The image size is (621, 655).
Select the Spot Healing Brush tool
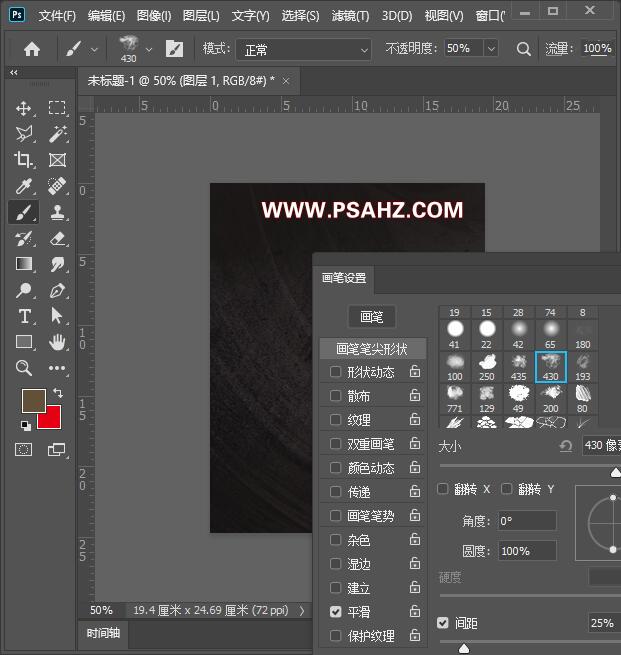(x=57, y=186)
